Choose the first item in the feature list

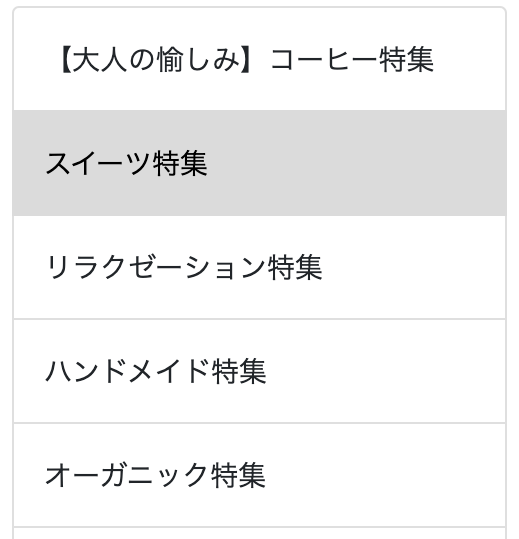tap(260, 59)
